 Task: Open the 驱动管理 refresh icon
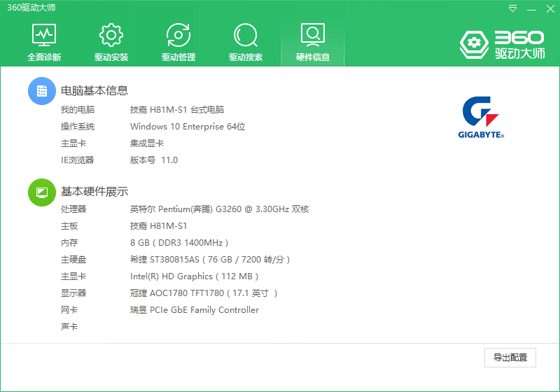tap(178, 35)
